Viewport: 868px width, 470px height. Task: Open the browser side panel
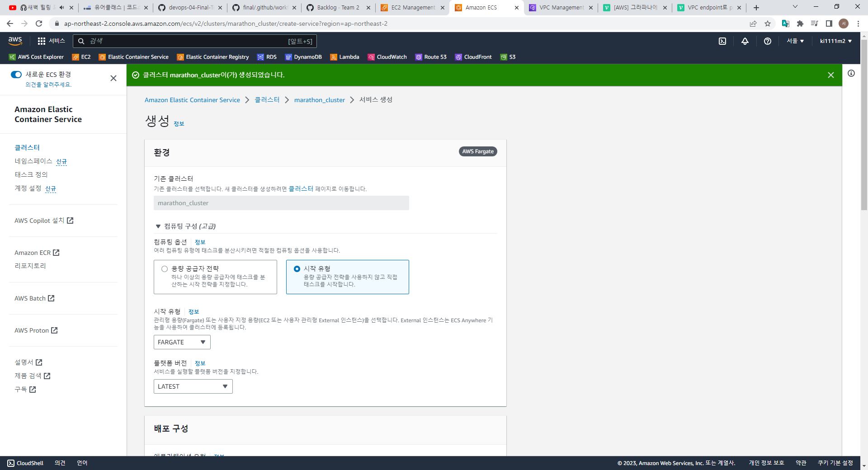[829, 23]
